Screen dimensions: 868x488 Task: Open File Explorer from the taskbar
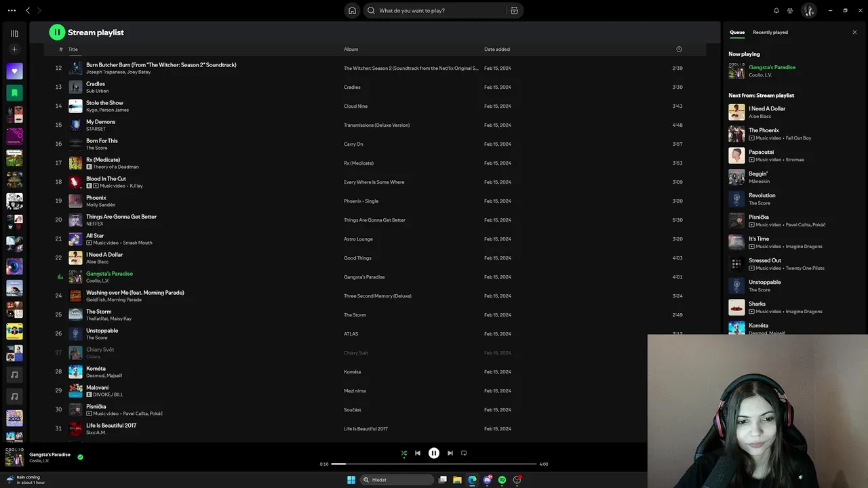(x=457, y=480)
